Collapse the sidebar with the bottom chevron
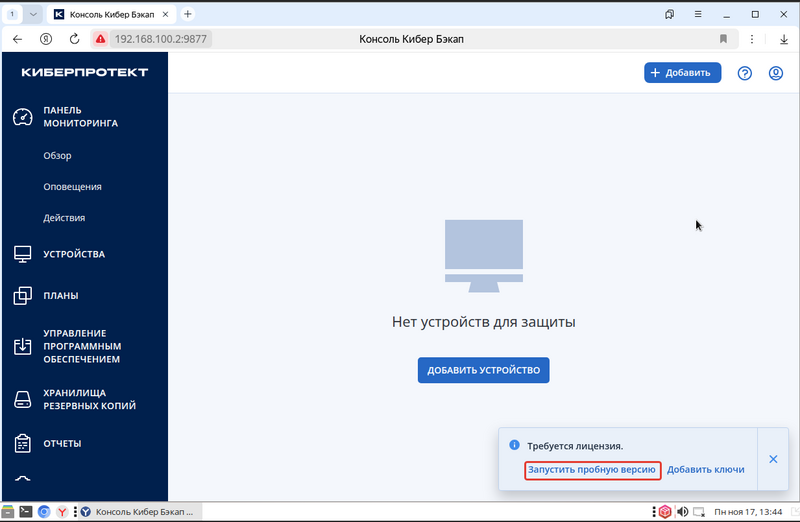The height and width of the screenshot is (522, 800). 22,479
